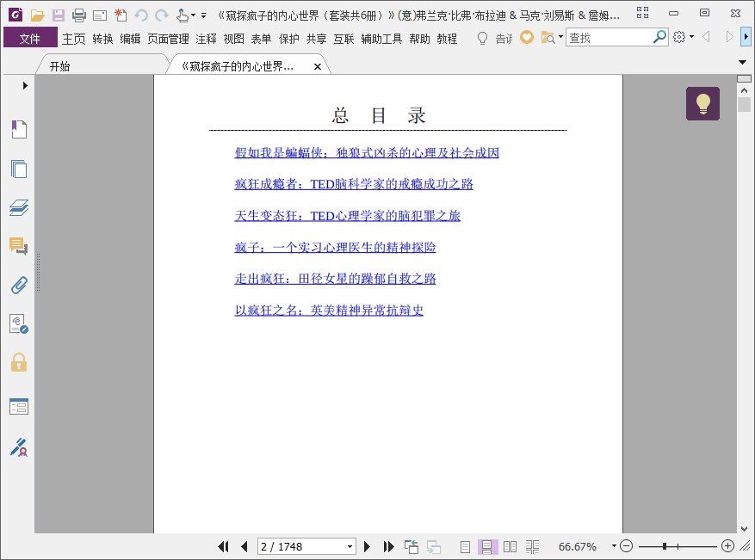Image resolution: width=755 pixels, height=560 pixels.
Task: Open the digital signatures panel
Action: pos(19,323)
